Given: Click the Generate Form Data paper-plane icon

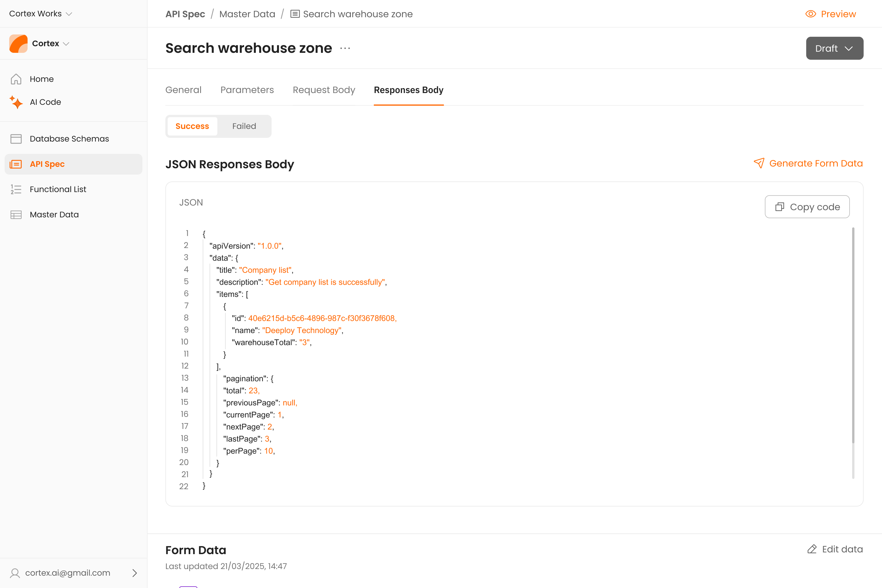Looking at the screenshot, I should tap(759, 163).
